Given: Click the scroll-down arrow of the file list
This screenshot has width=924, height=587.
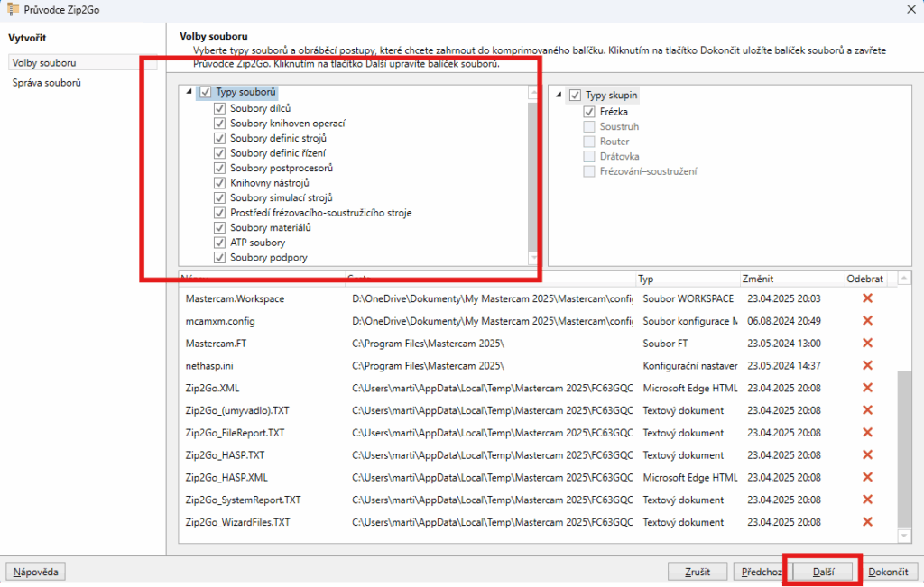Looking at the screenshot, I should click(x=905, y=537).
